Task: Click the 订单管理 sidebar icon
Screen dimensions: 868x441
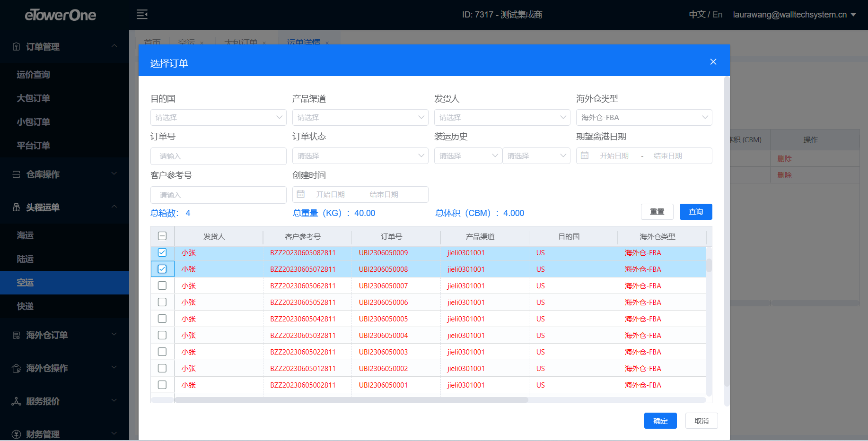Action: coord(16,46)
